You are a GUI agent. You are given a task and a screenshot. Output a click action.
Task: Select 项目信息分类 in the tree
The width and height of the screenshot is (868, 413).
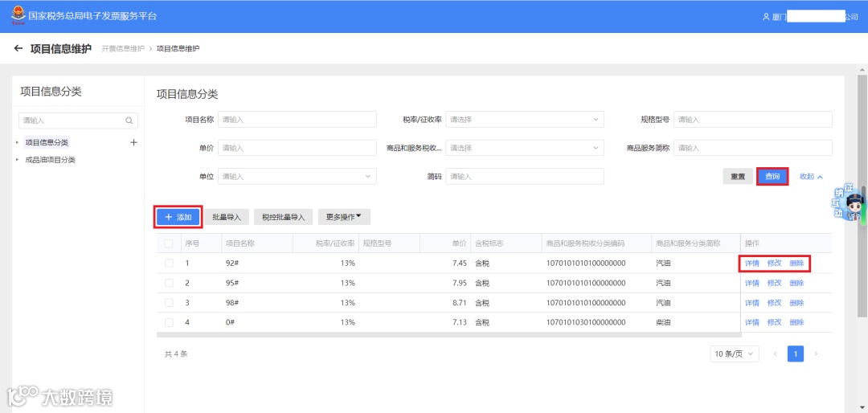[47, 143]
